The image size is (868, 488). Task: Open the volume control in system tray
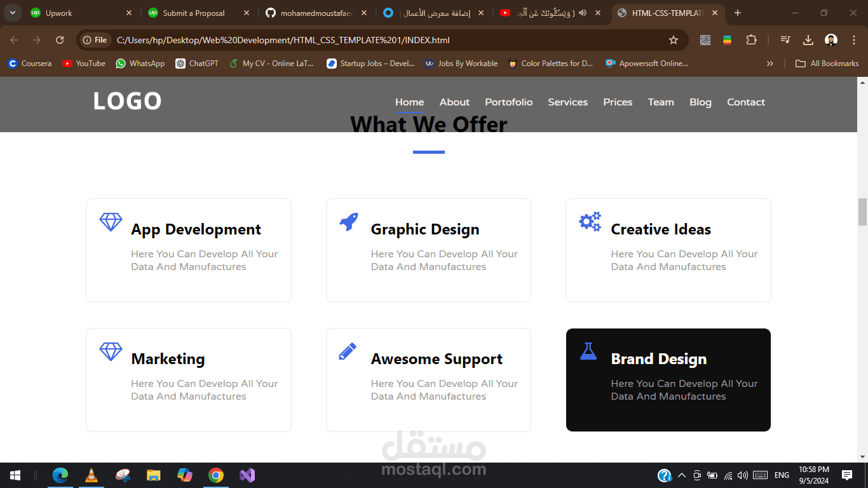click(x=743, y=475)
